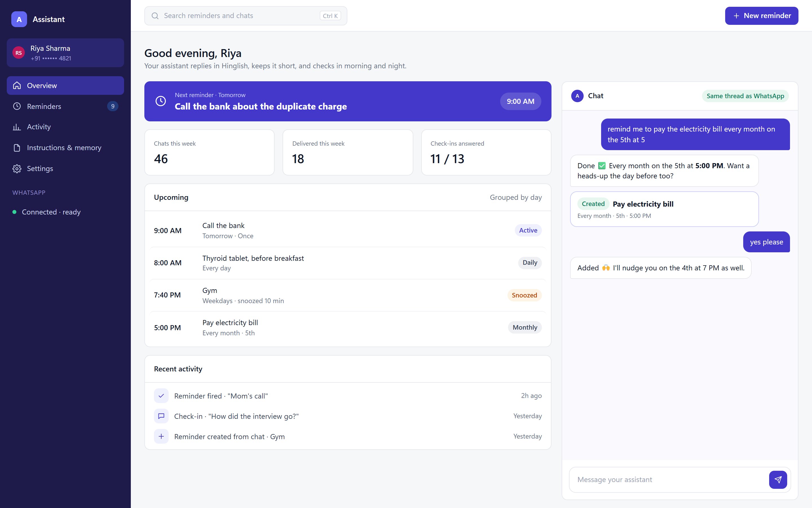This screenshot has height=508, width=812.
Task: Click the 5:00 PM time in Upcoming
Action: pyautogui.click(x=167, y=328)
